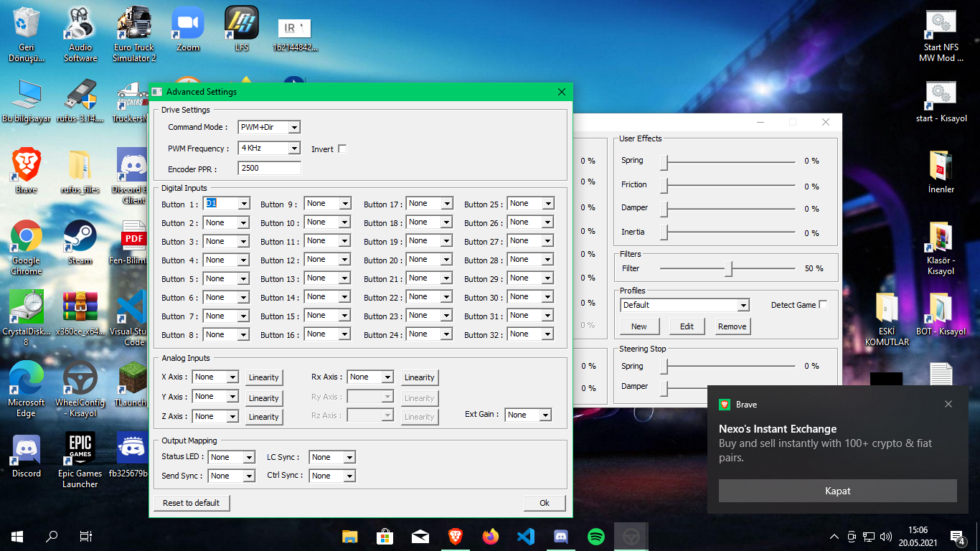Expand the Button 17 dropdown
This screenshot has height=551, width=980.
pos(447,204)
